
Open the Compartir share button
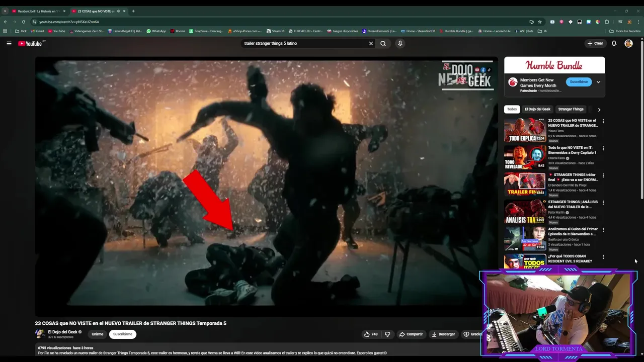(411, 334)
